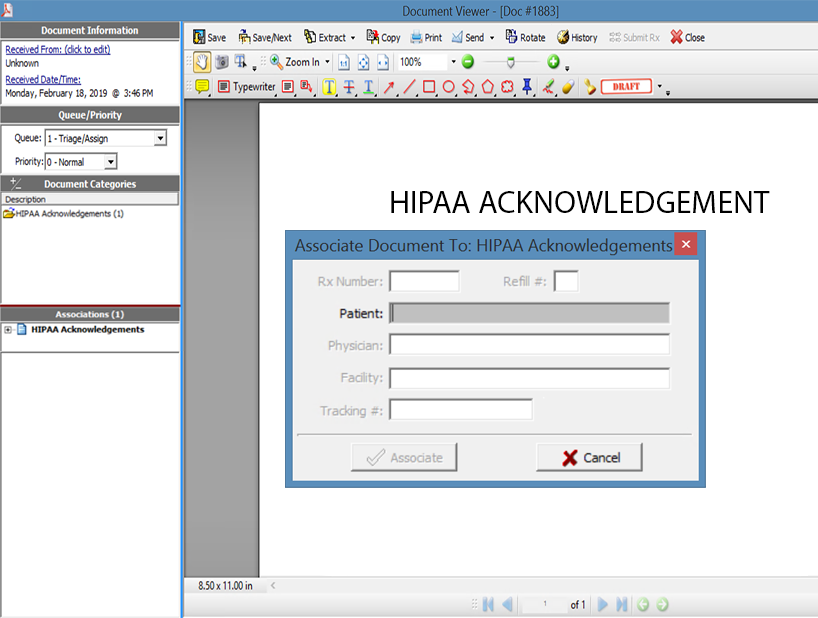Select the sticky note annotation tool

click(x=202, y=87)
